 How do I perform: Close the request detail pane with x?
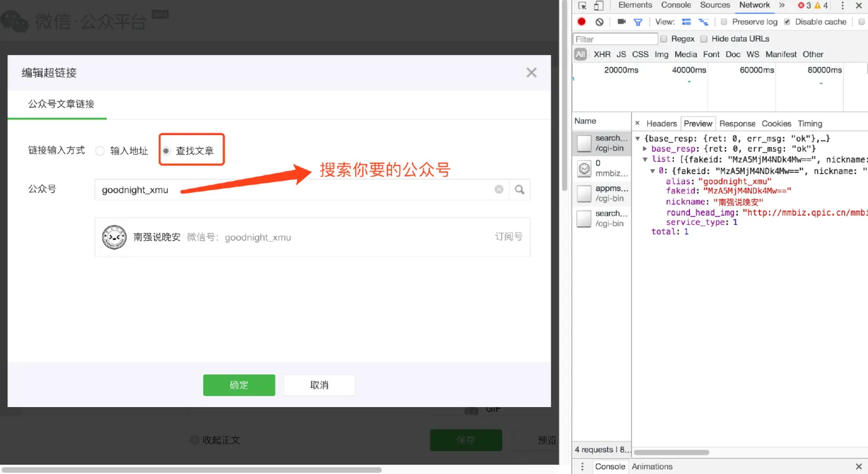click(x=637, y=123)
